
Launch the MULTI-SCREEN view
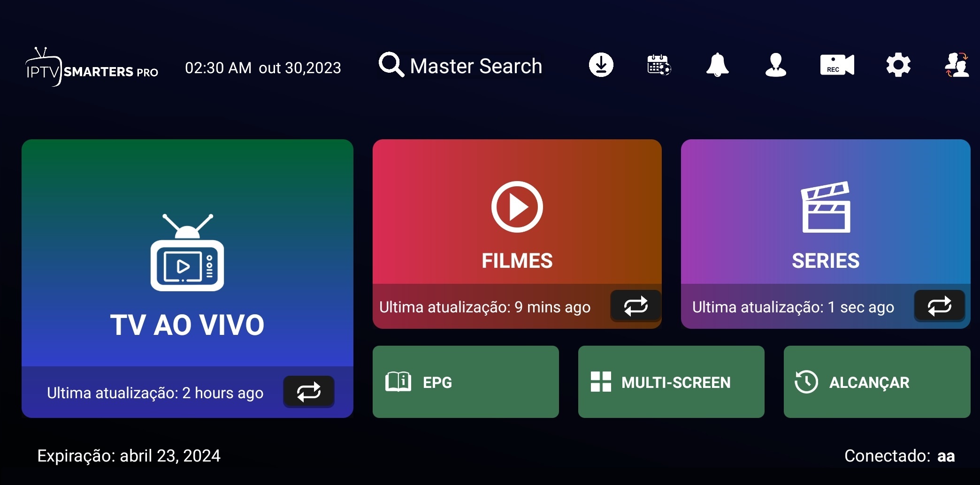pos(671,382)
